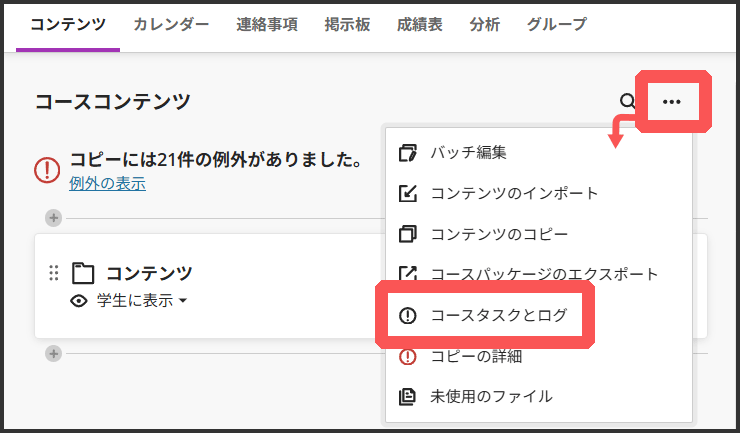Go to the 成績表 tab
The width and height of the screenshot is (740, 433).
click(x=419, y=24)
